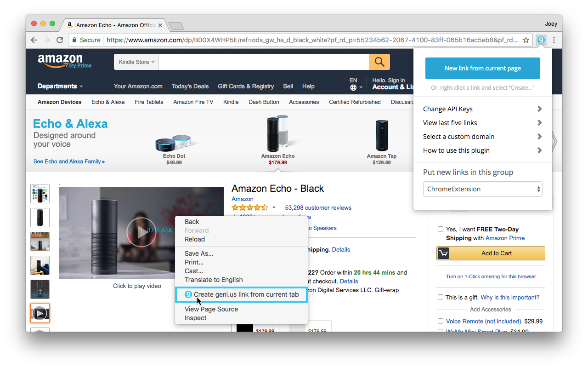Check the Voice Remote accessory checkbox
Screen dimensions: 588x368
point(441,321)
